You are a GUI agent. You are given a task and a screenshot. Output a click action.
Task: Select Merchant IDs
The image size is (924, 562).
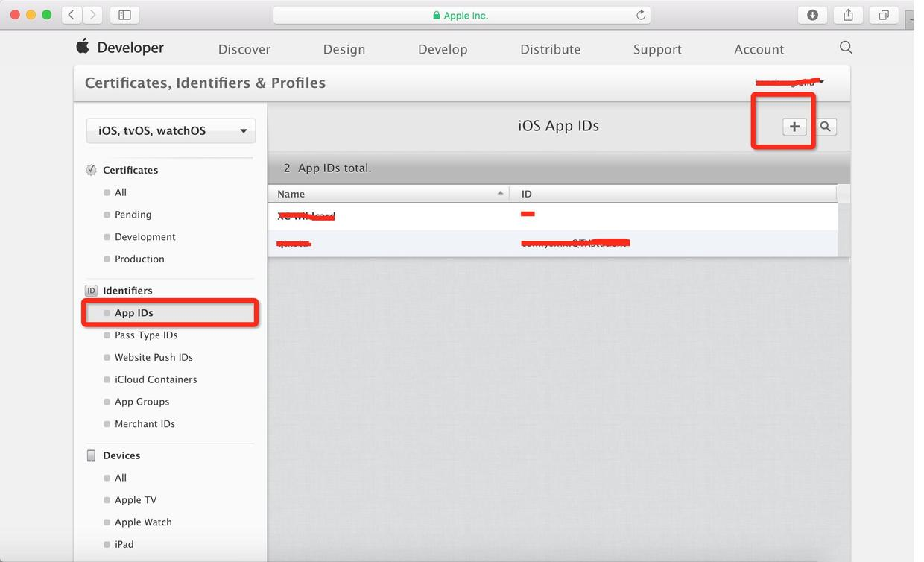(x=145, y=424)
